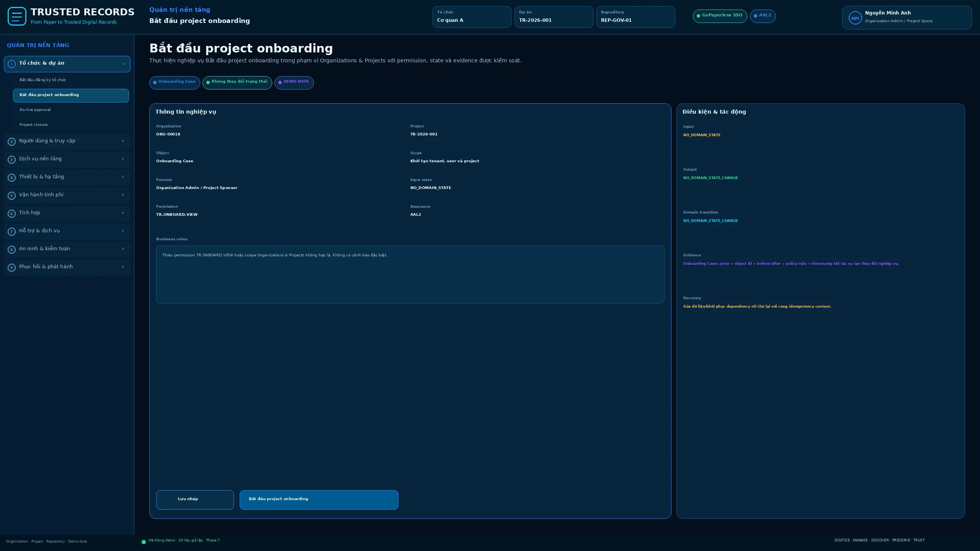Click the number 2 circle beside Người dùng & truy cập
The width and height of the screenshot is (980, 551).
pyautogui.click(x=11, y=142)
